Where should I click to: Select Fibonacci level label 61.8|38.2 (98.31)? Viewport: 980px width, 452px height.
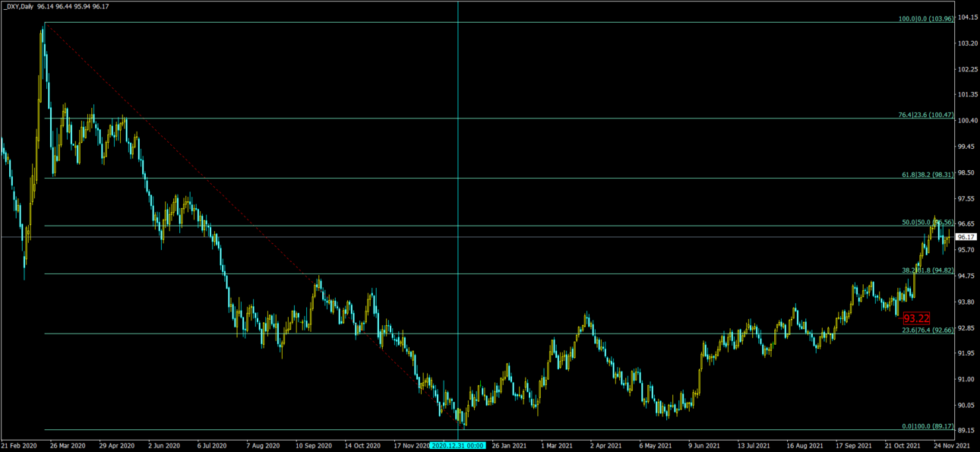tap(928, 174)
